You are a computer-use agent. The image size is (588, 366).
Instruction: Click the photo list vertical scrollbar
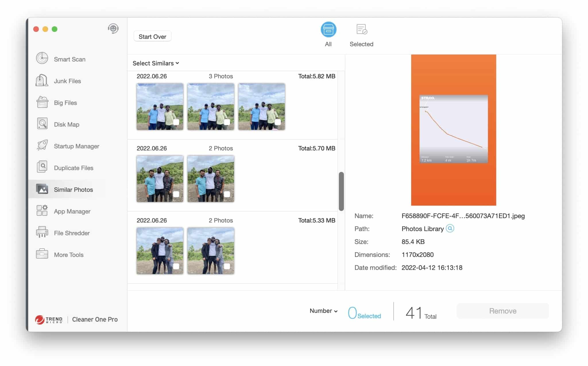[341, 191]
